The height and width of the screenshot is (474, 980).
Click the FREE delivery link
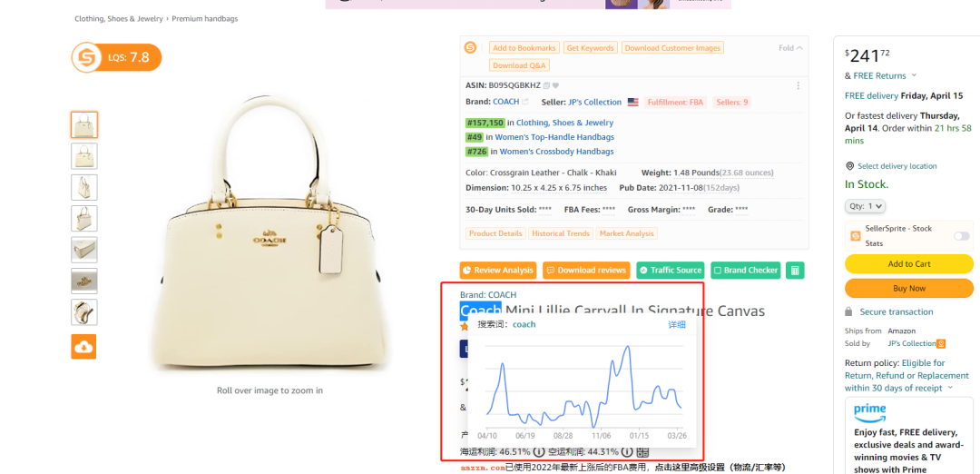(x=871, y=95)
